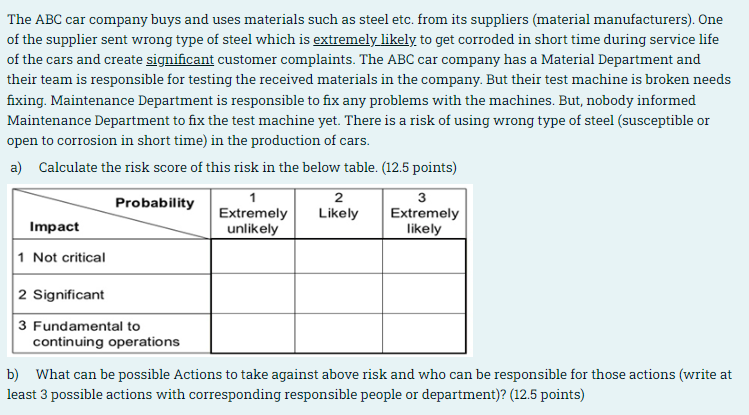Click the 'Probability' header label
The height and width of the screenshot is (415, 749).
point(155,202)
